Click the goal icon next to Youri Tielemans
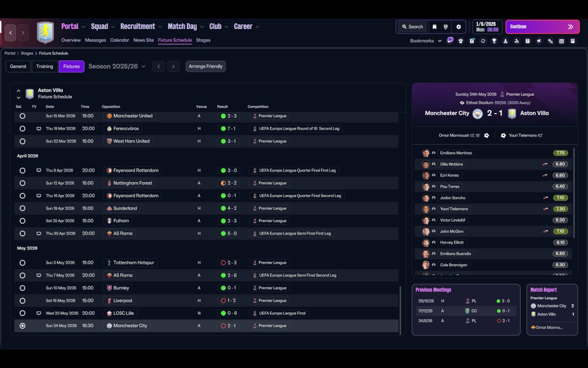The image size is (588, 368). [x=503, y=136]
